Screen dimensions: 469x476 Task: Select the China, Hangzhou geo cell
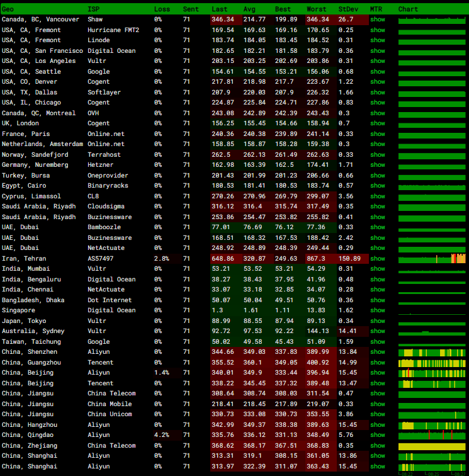30,425
